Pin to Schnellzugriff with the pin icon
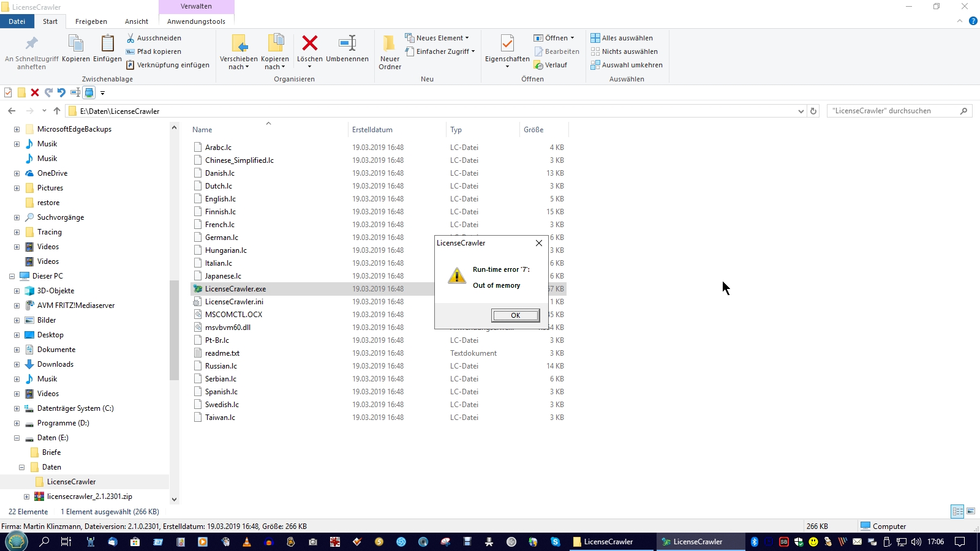This screenshot has width=980, height=551. pyautogui.click(x=32, y=43)
